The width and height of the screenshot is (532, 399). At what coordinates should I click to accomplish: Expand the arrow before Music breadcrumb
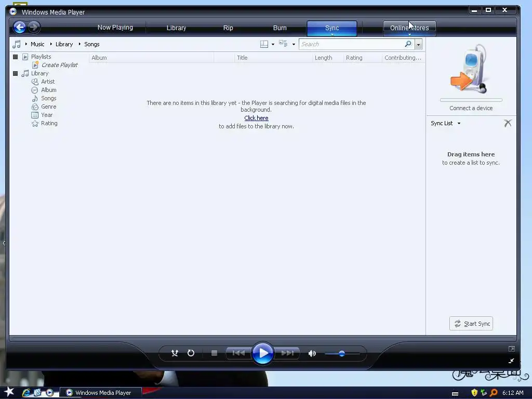[26, 44]
